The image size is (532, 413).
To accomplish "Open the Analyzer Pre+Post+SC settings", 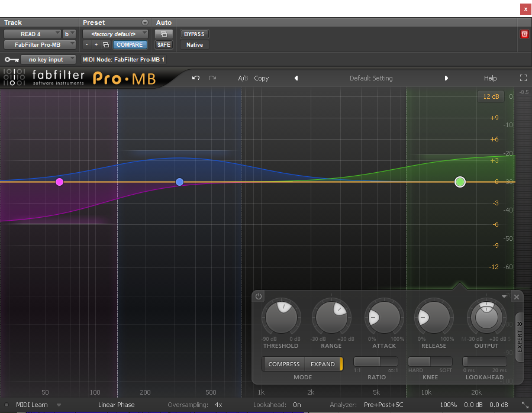I will click(x=383, y=405).
